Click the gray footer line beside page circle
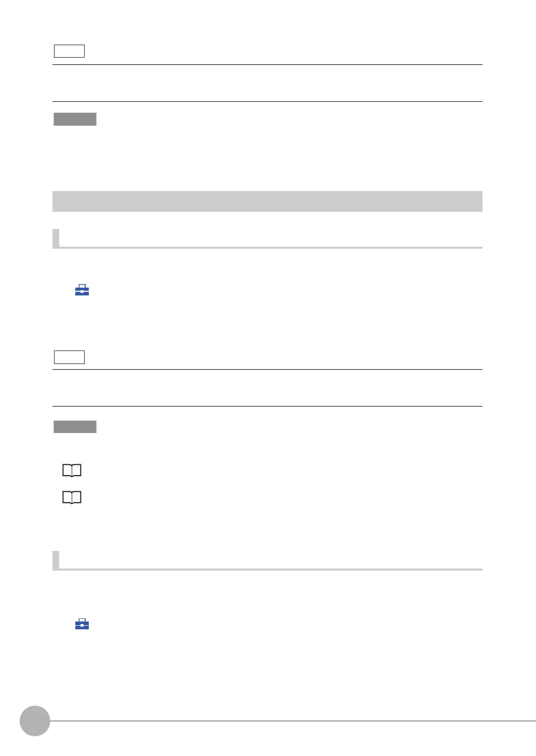This screenshot has height=756, width=536. [293, 721]
